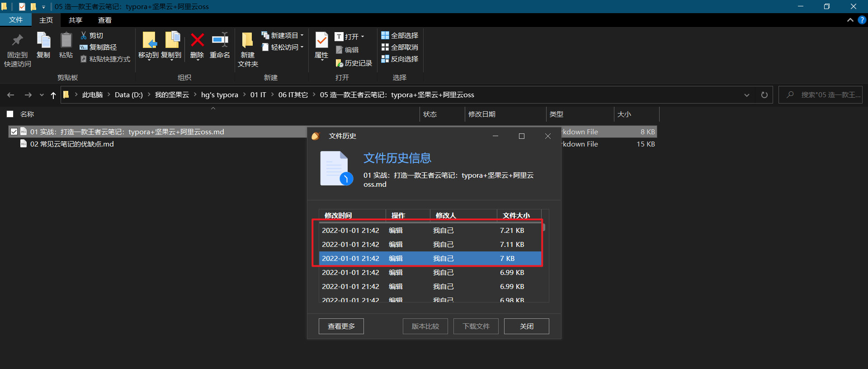Go back to previous folder
Viewport: 868px width, 369px height.
point(11,95)
